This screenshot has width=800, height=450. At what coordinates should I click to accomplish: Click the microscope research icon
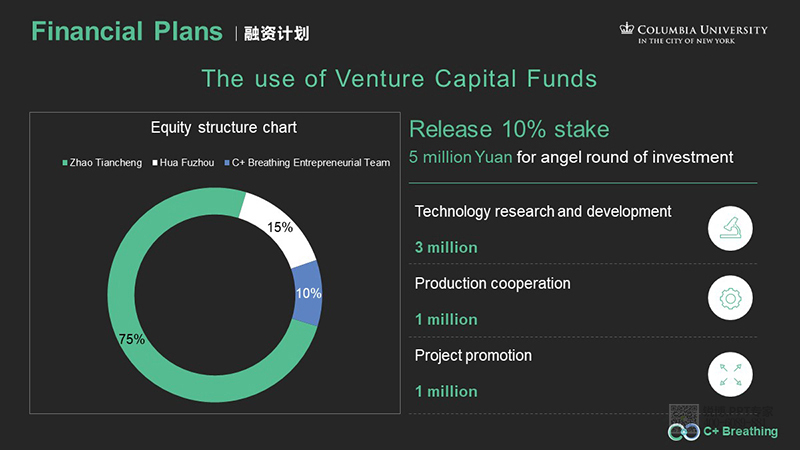730,228
